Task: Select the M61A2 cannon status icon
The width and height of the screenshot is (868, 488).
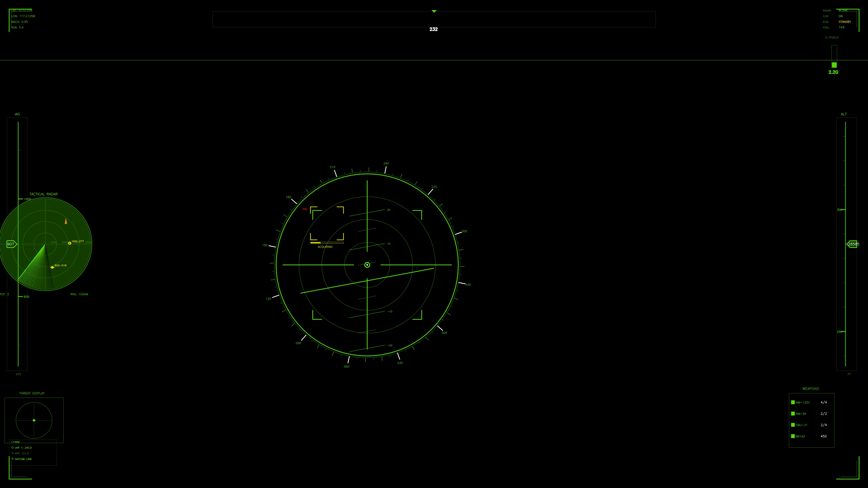Action: (x=793, y=436)
